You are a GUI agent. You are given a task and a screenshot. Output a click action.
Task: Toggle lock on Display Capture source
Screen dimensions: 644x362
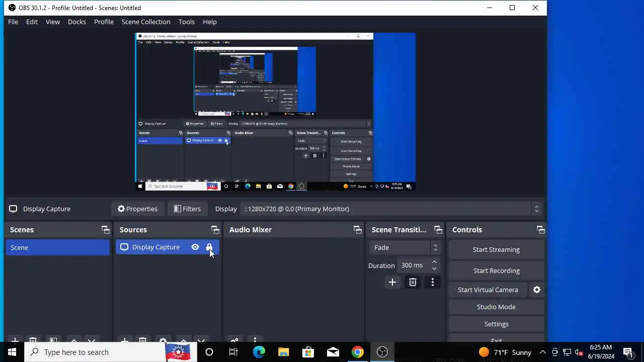[209, 247]
